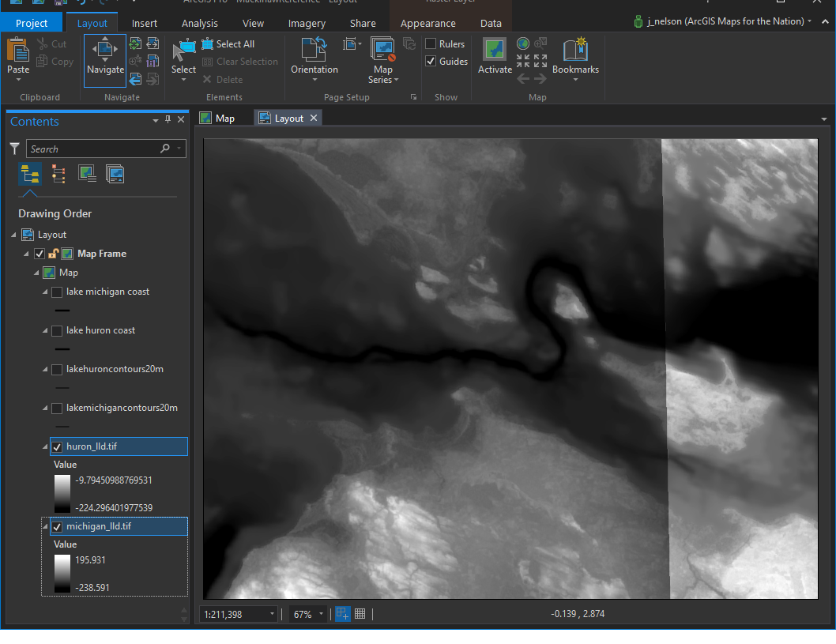Hide the huron_lld.tif layer
Screen dimensions: 836x644
coord(57,447)
